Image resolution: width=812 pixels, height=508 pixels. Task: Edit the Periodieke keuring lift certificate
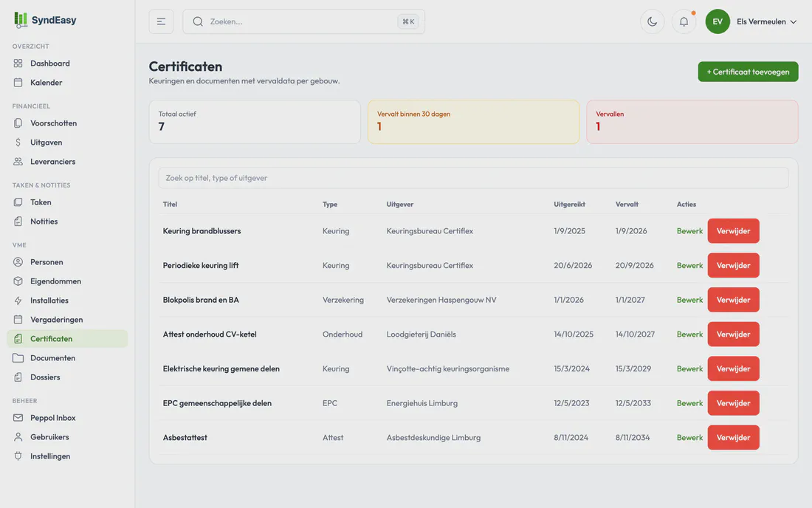[689, 266]
